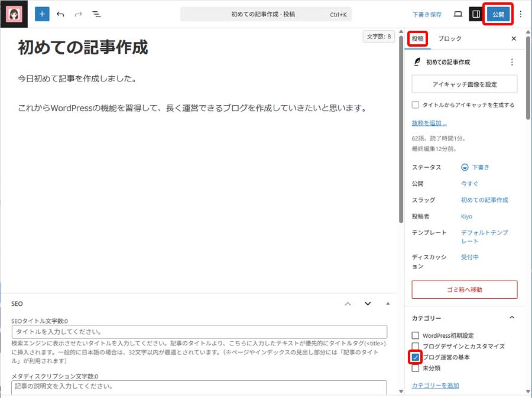Open the document overview list view
The image size is (532, 398).
(x=96, y=14)
